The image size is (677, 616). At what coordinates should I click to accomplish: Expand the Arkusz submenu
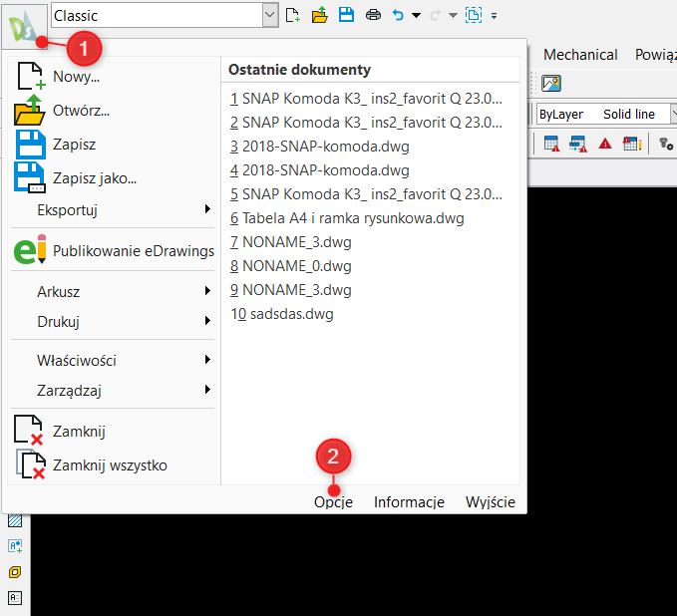click(x=113, y=291)
